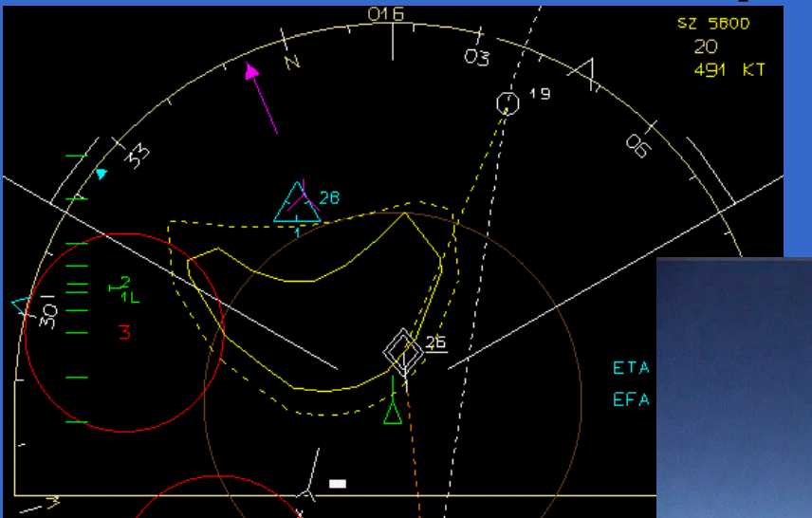The image size is (812, 518).
Task: Click the white aircraft symbol at bottom
Action: 308,490
